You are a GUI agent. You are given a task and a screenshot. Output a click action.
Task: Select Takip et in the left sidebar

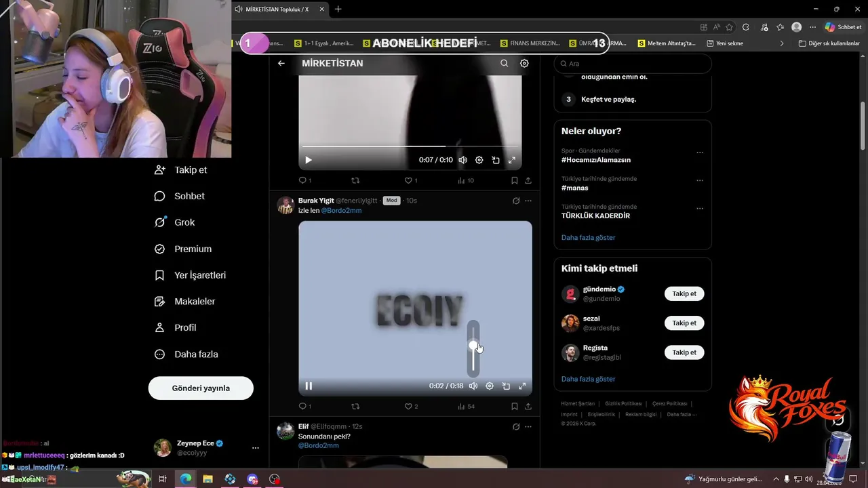(180, 170)
